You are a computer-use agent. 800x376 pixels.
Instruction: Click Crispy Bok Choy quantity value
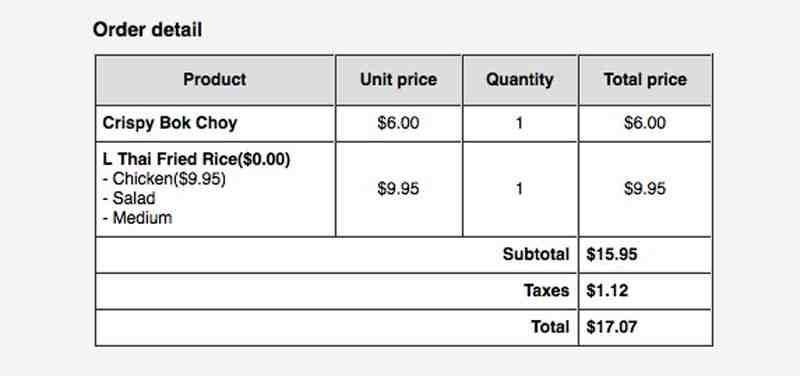point(519,123)
